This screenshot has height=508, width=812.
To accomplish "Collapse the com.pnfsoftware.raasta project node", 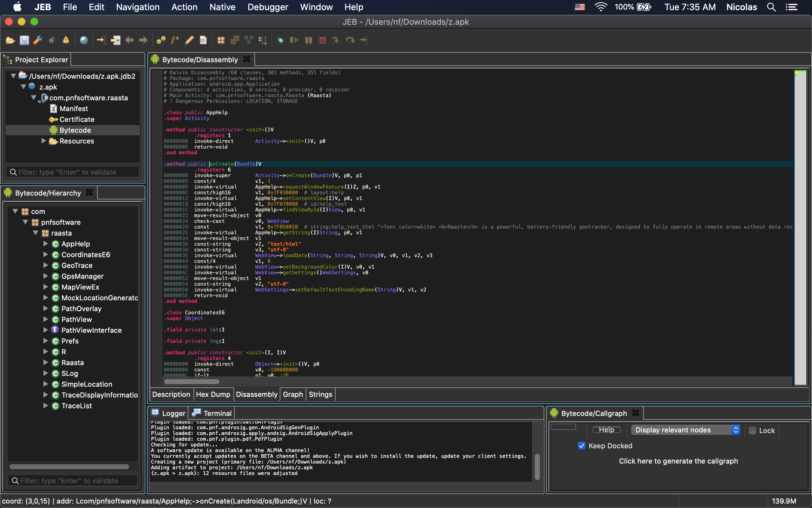I will [x=33, y=97].
